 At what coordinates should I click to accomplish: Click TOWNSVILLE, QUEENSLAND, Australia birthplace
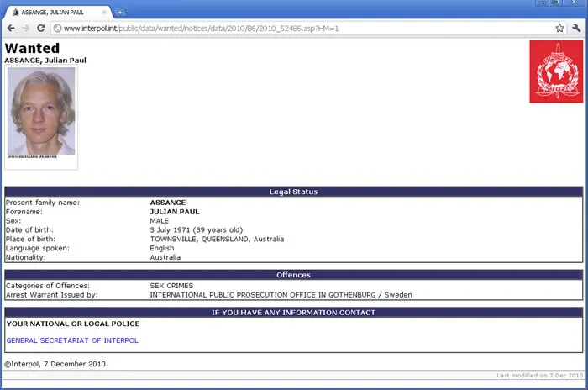(x=217, y=239)
